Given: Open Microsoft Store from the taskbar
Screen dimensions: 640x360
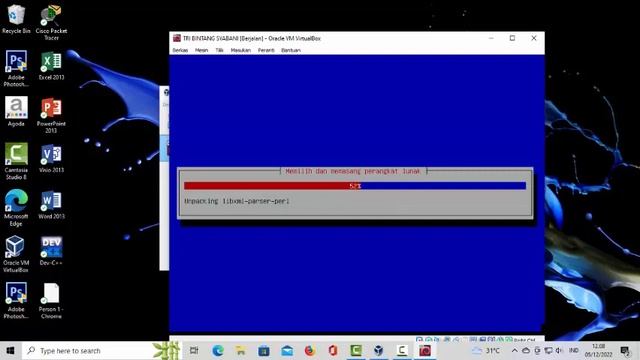Looking at the screenshot, I should click(264, 351).
